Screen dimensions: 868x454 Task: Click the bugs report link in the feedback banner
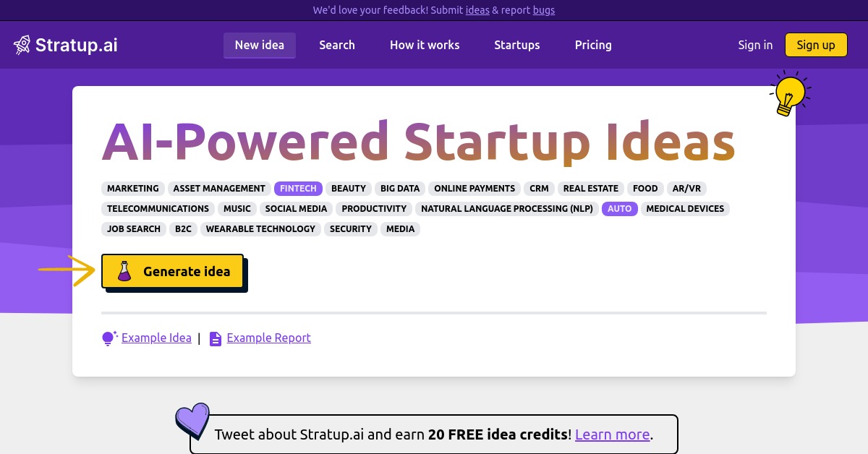point(544,10)
